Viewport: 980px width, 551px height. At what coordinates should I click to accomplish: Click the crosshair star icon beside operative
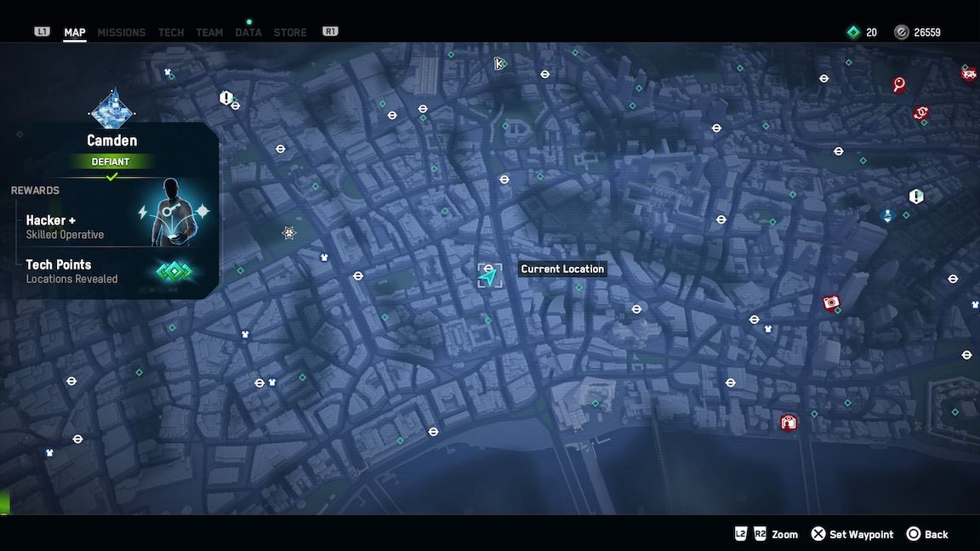click(x=202, y=211)
